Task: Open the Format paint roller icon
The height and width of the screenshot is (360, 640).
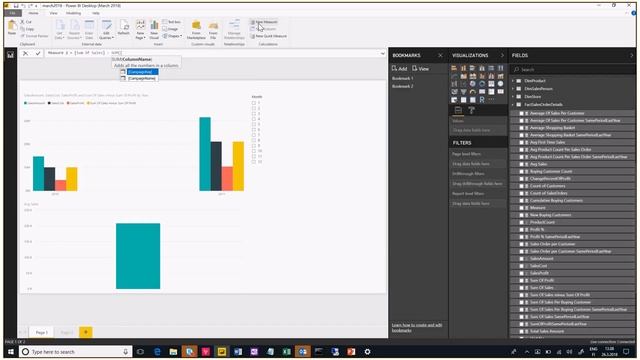Action: click(471, 110)
